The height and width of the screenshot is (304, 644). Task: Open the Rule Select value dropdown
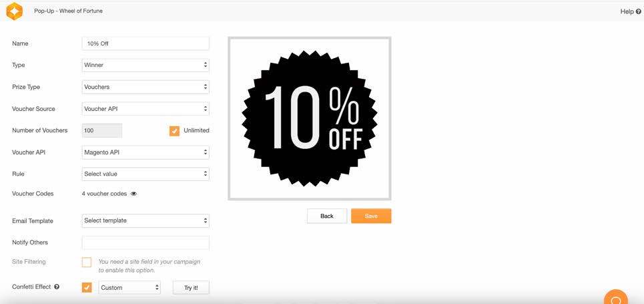pos(145,174)
